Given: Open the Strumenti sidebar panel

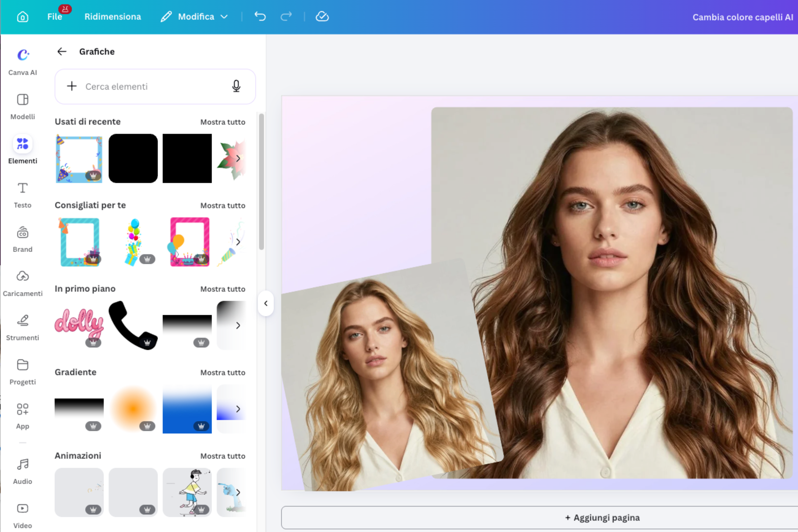Looking at the screenshot, I should 22,328.
